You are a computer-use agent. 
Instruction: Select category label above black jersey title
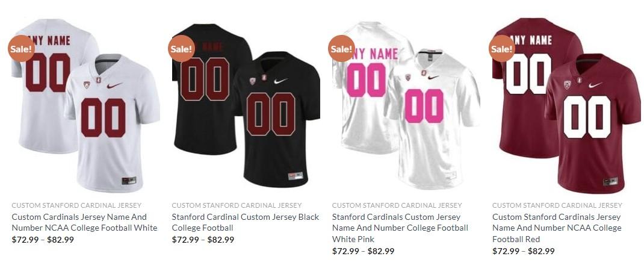[x=237, y=205]
